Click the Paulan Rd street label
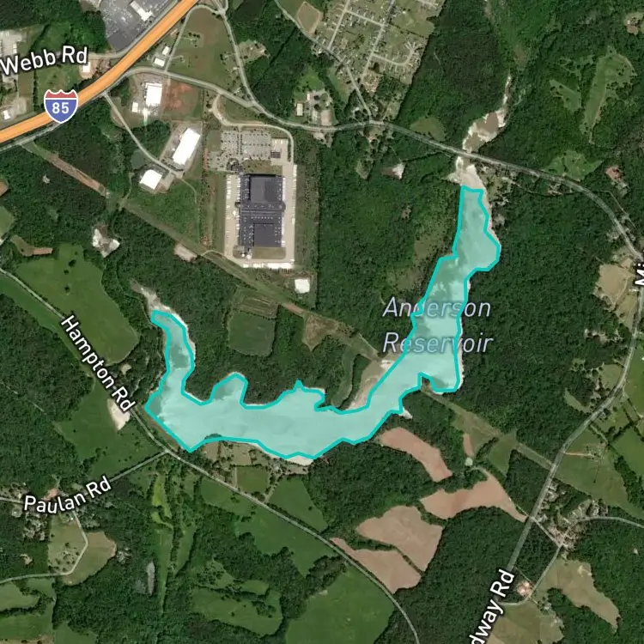 (x=67, y=493)
